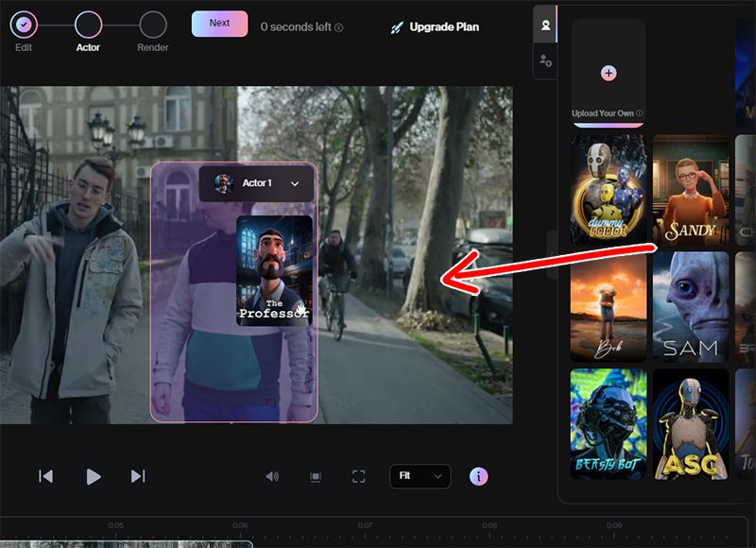The width and height of the screenshot is (756, 548).
Task: Toggle fullscreen preview mode
Action: 358,476
